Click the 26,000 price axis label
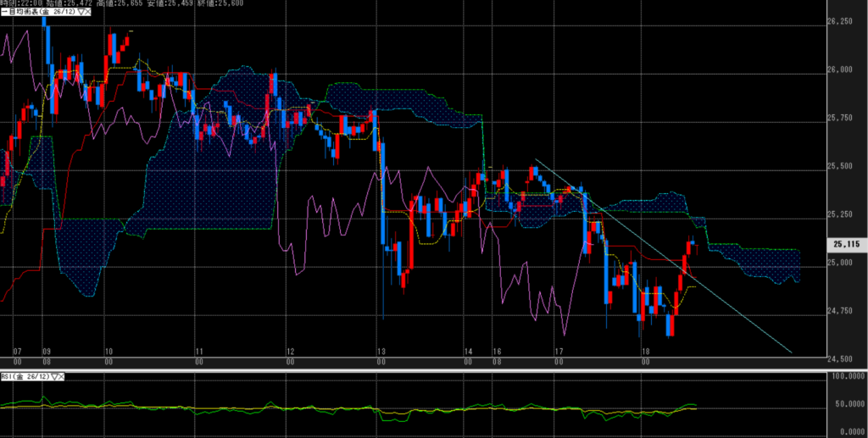The width and height of the screenshot is (868, 438). pyautogui.click(x=845, y=69)
